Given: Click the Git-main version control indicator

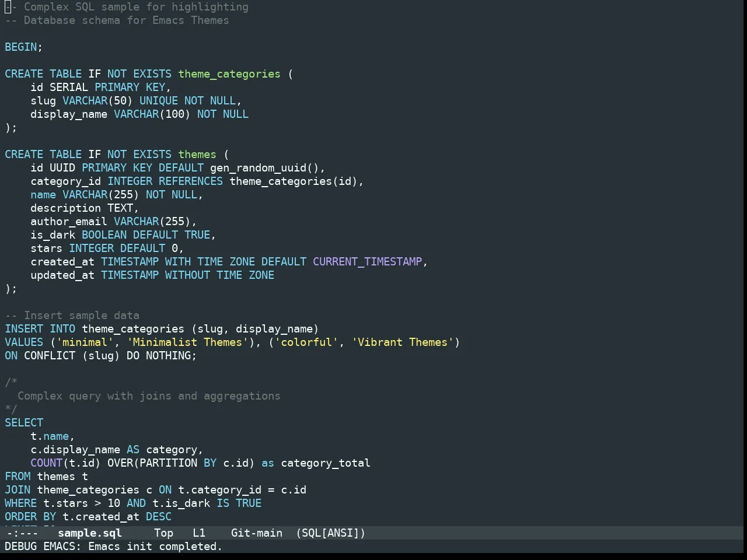Looking at the screenshot, I should coord(257,533).
